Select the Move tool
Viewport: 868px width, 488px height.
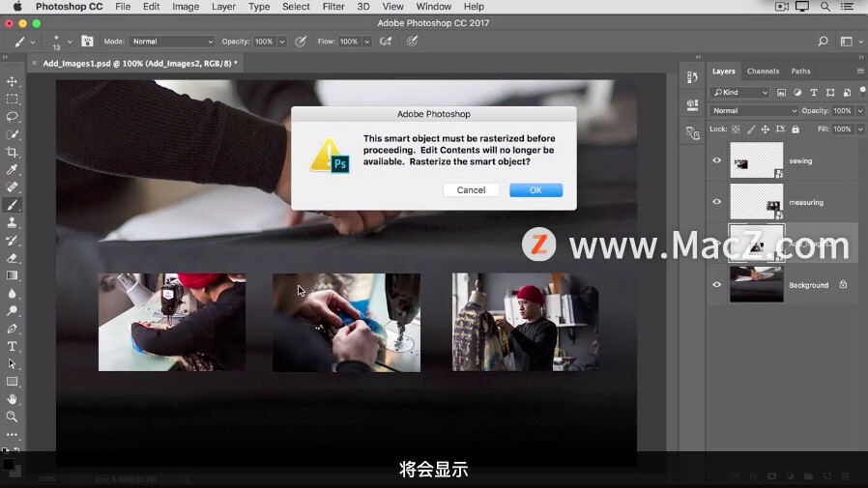coord(12,81)
